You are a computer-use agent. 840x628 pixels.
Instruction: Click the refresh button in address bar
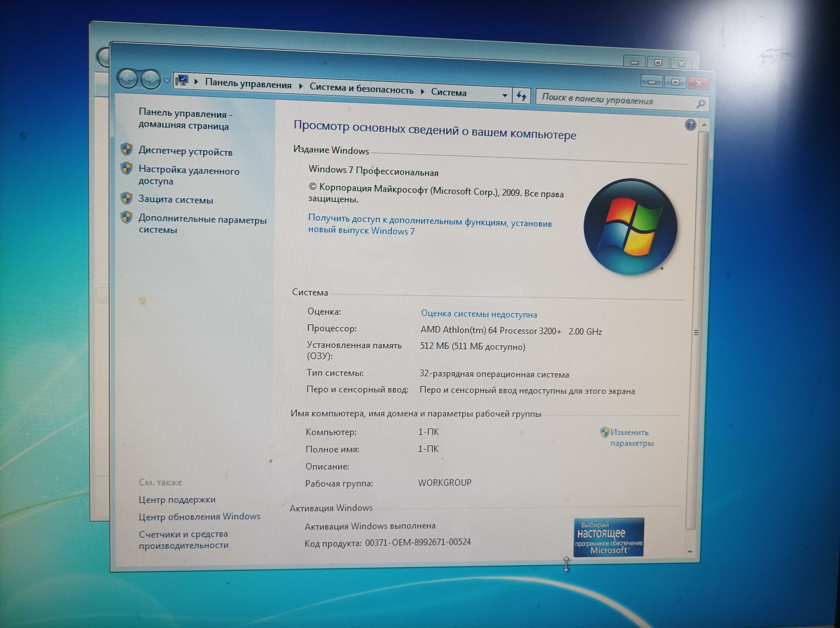(521, 96)
